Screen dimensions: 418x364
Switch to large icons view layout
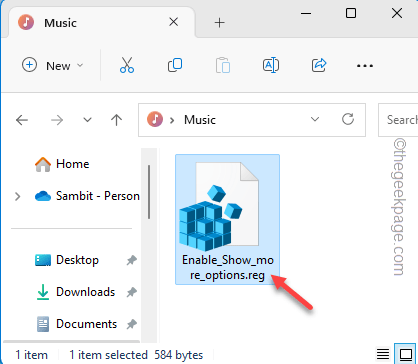tap(406, 354)
